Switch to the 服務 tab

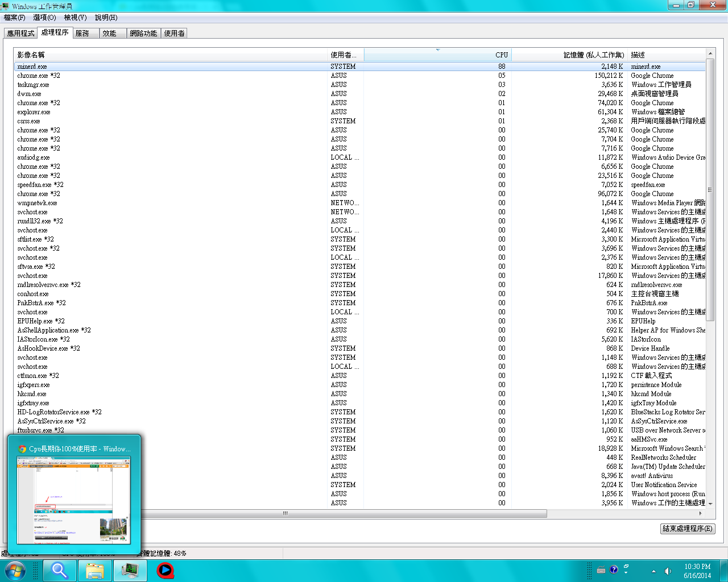(x=85, y=34)
